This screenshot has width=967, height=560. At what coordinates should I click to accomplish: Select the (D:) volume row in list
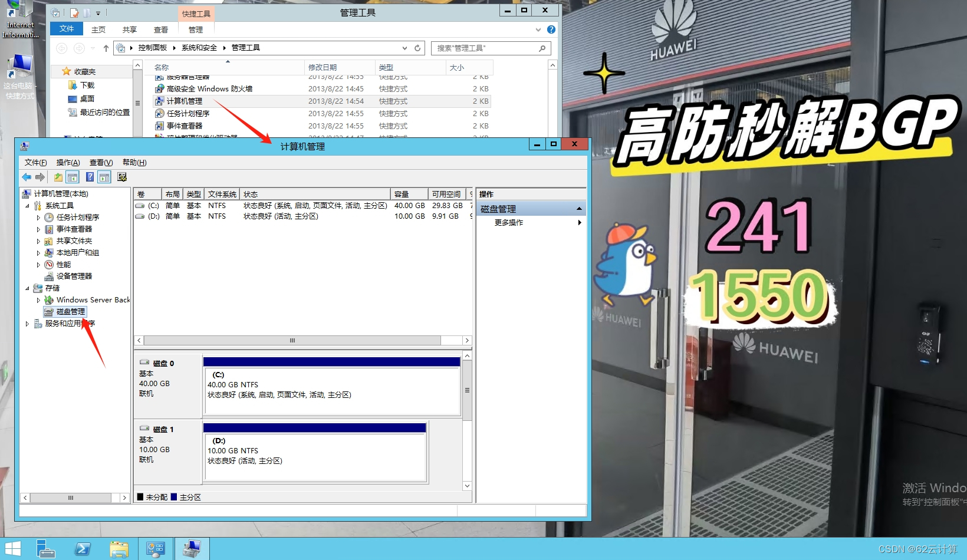[303, 216]
